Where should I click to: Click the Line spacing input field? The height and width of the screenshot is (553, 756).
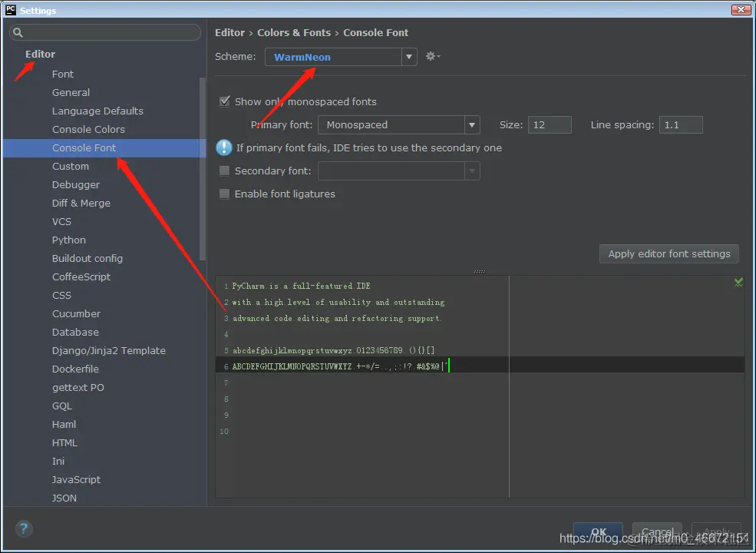681,125
